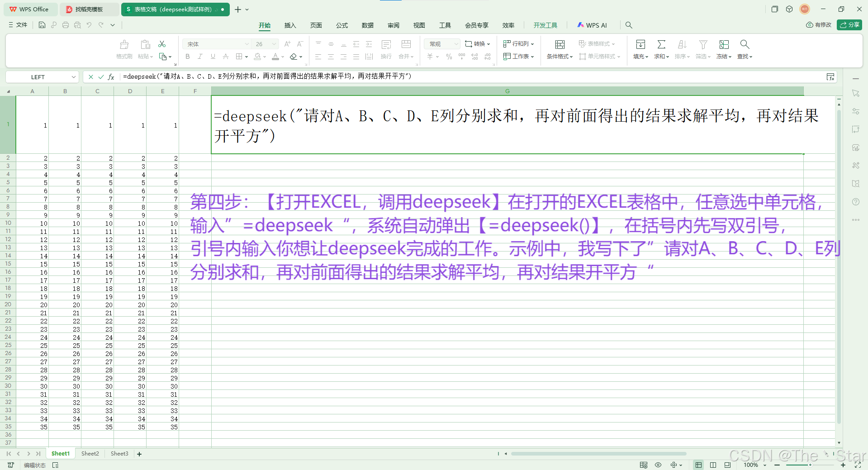Decrease font size with A- icon
The height and width of the screenshot is (470, 868).
(x=300, y=44)
